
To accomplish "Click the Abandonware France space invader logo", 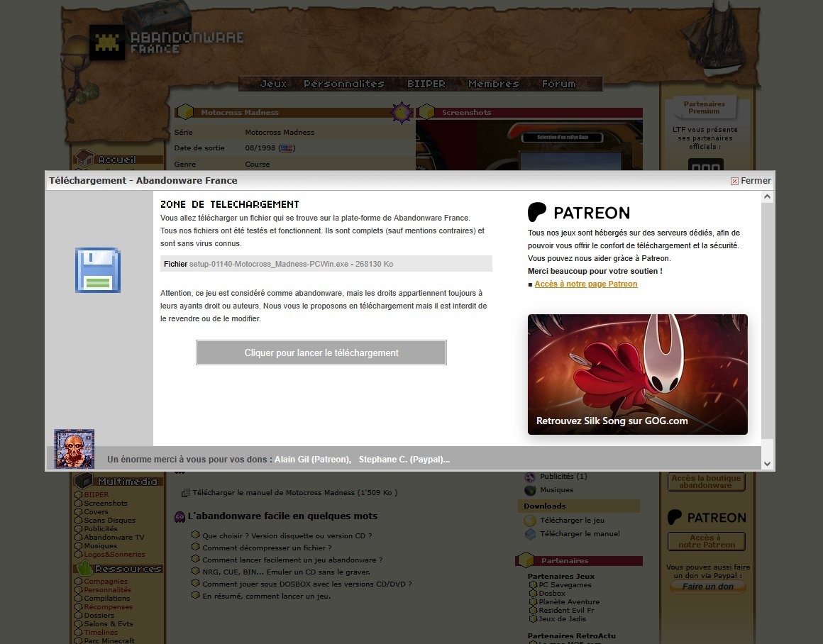I will pos(107,43).
